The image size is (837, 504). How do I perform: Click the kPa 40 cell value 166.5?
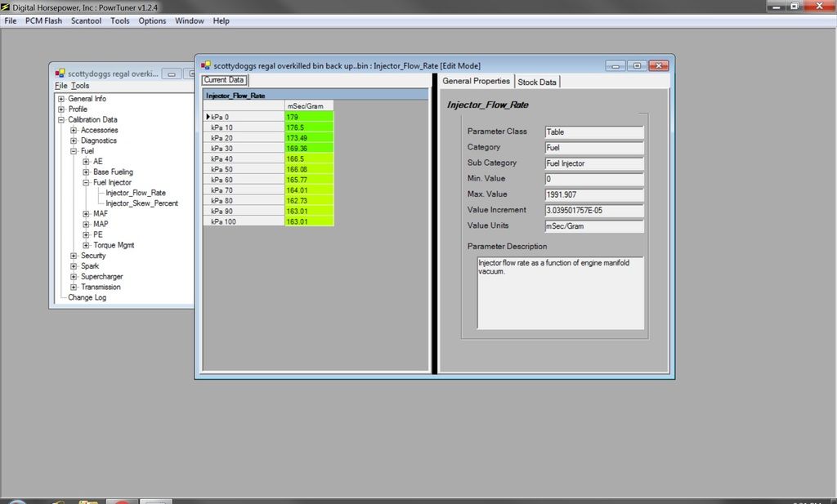click(309, 159)
